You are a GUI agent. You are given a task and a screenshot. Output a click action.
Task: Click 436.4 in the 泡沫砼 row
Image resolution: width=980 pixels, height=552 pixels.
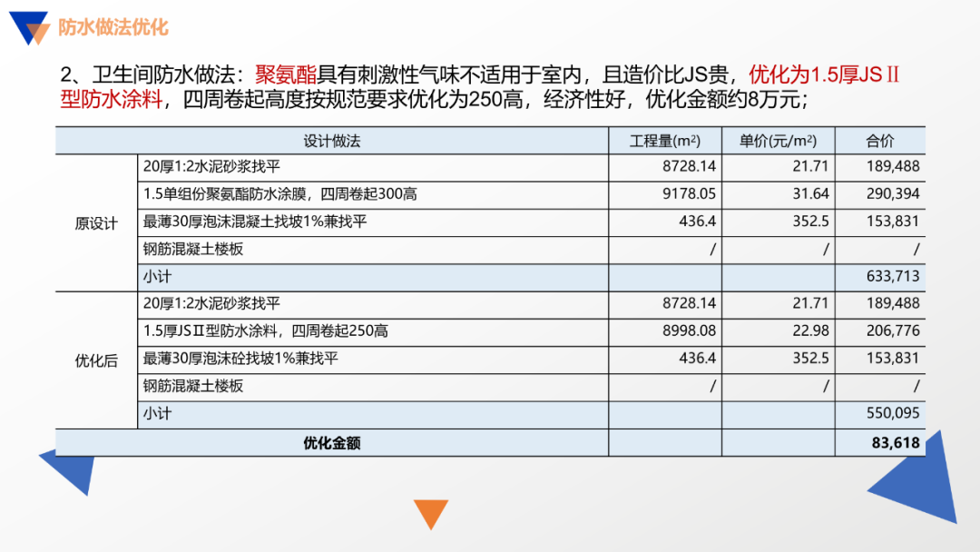698,359
